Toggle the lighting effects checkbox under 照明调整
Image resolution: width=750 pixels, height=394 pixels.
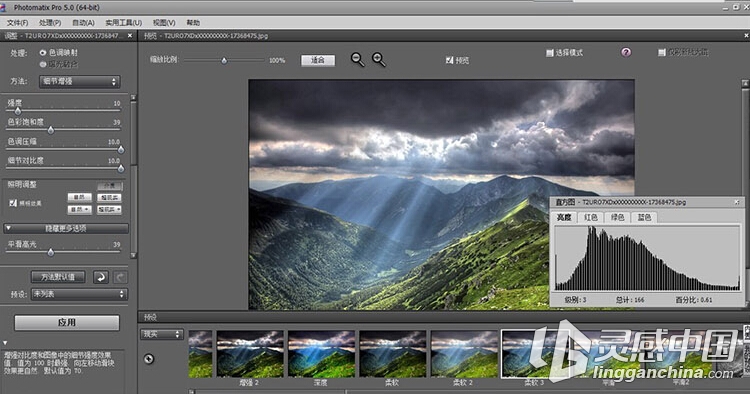(13, 203)
